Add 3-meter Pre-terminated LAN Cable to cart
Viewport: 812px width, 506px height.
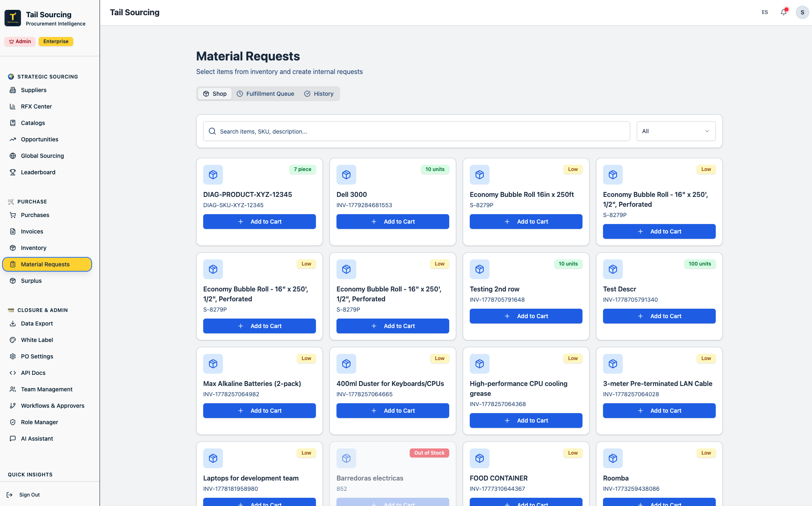click(x=659, y=411)
